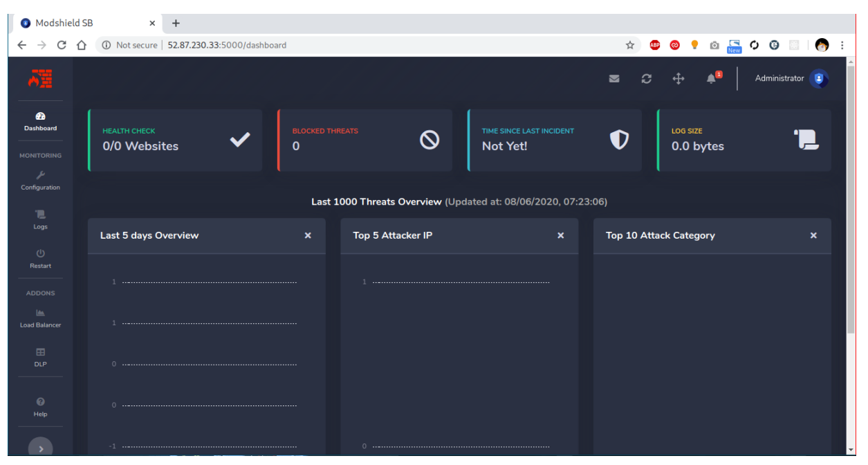Open the notifications bell icon
868x465 pixels.
coord(711,79)
